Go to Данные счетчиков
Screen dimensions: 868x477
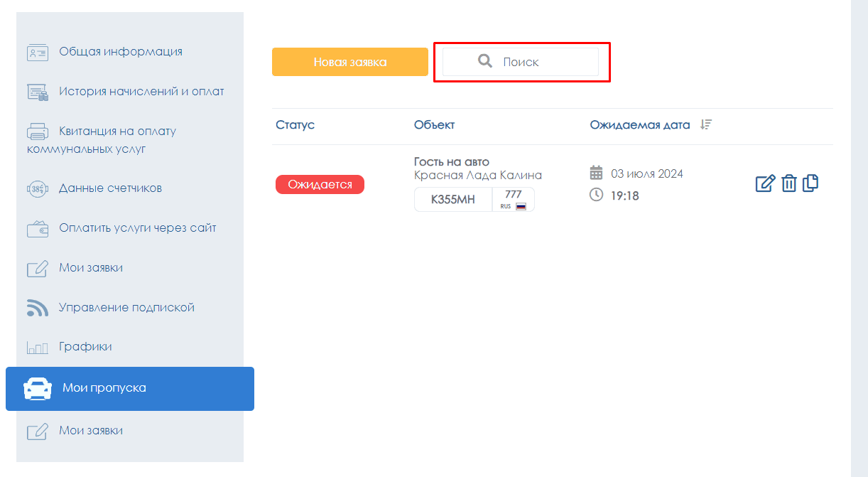tap(110, 188)
